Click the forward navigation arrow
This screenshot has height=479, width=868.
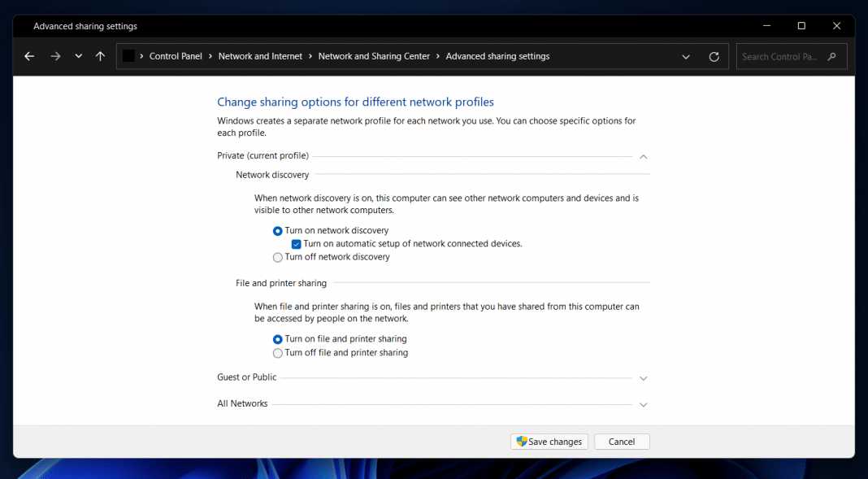click(x=55, y=56)
